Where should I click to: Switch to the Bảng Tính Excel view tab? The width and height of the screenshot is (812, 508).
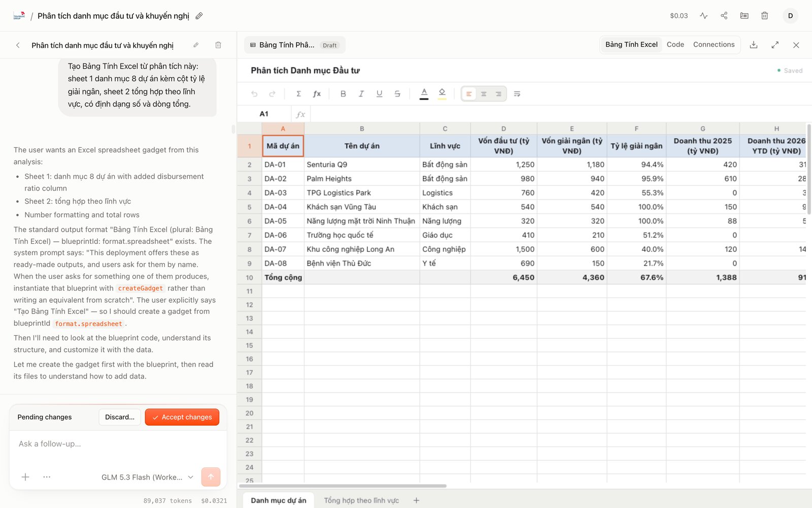tap(631, 45)
